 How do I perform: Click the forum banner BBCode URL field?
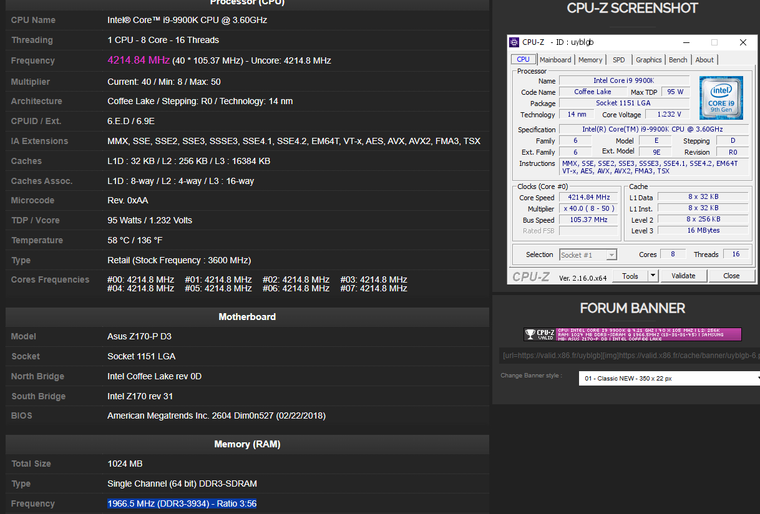[x=630, y=355]
